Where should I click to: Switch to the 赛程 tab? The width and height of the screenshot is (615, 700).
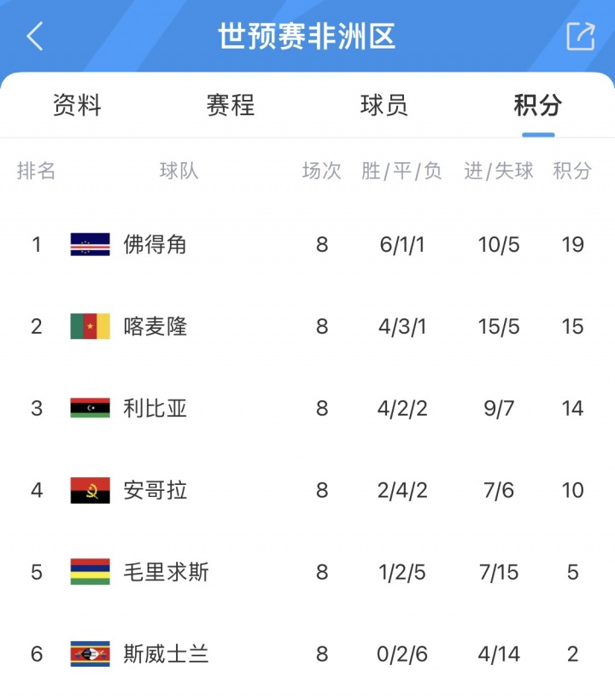231,106
